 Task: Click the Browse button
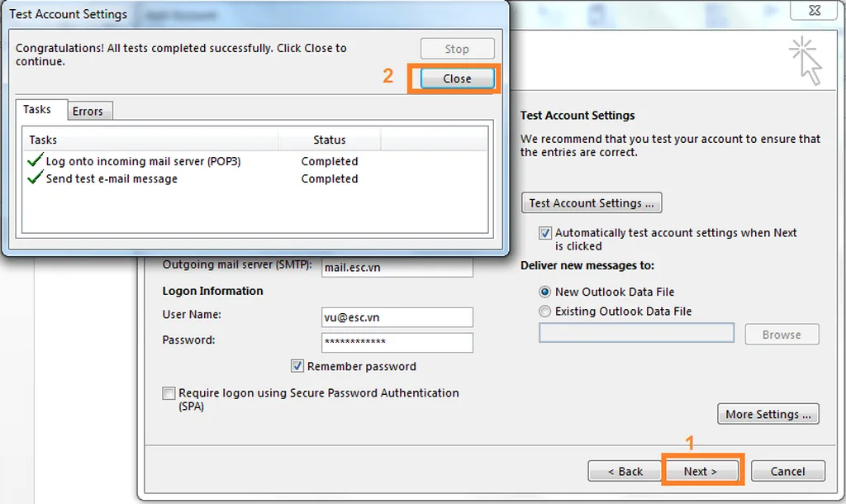coord(782,335)
